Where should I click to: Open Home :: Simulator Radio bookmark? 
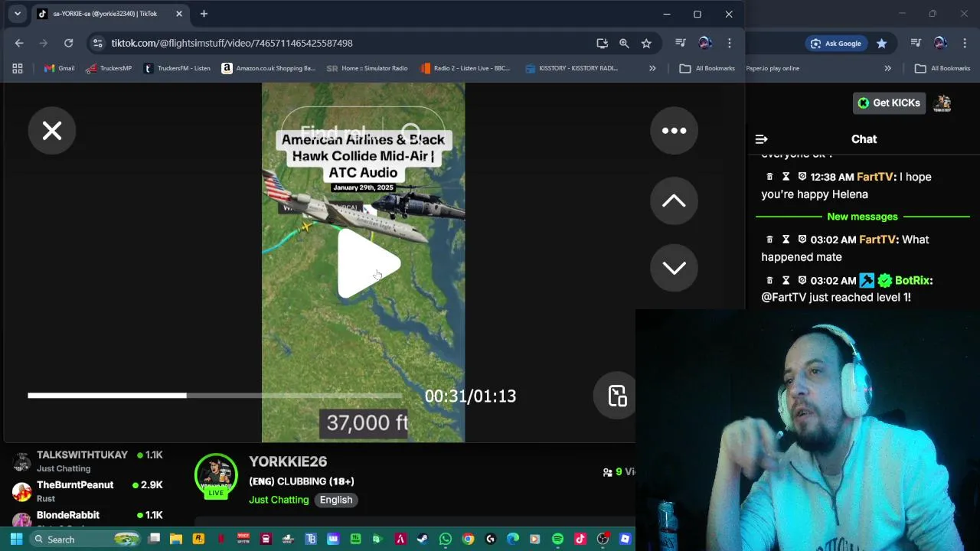point(367,68)
